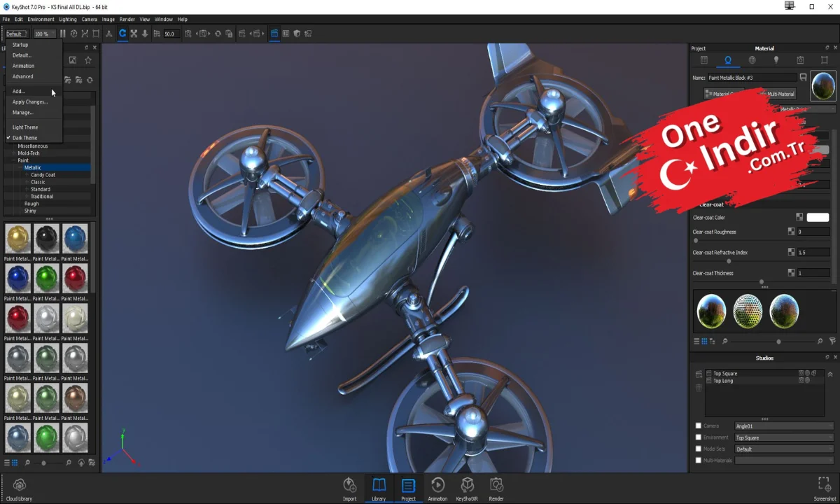Select Candy Coat tree item
Screen dimensions: 840x504
pos(43,175)
